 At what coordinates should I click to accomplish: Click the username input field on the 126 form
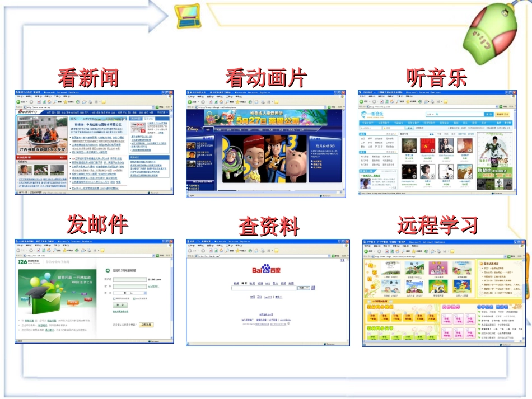tap(130, 279)
